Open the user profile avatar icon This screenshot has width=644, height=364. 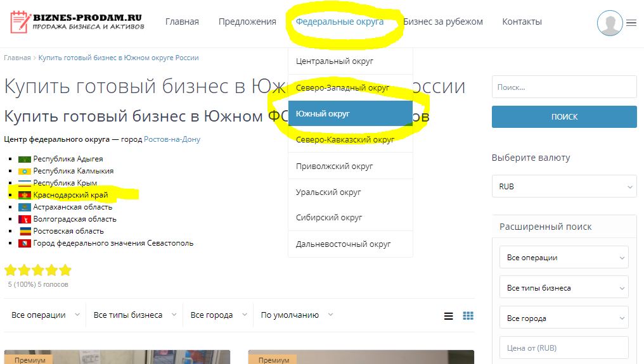(x=610, y=23)
